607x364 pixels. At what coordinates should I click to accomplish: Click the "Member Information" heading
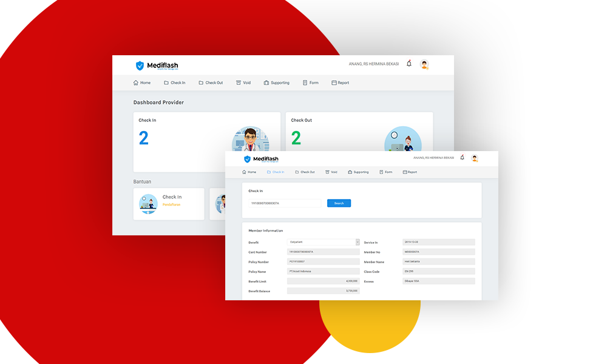click(266, 231)
